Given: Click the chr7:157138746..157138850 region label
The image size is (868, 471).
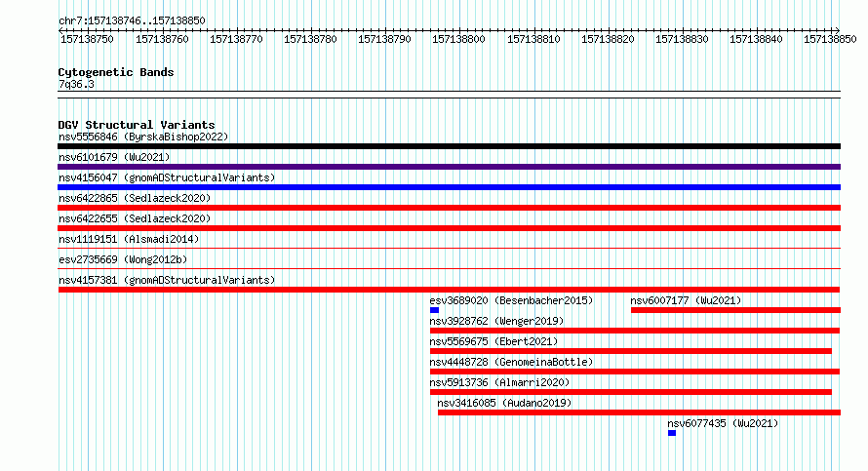Looking at the screenshot, I should click(x=132, y=20).
